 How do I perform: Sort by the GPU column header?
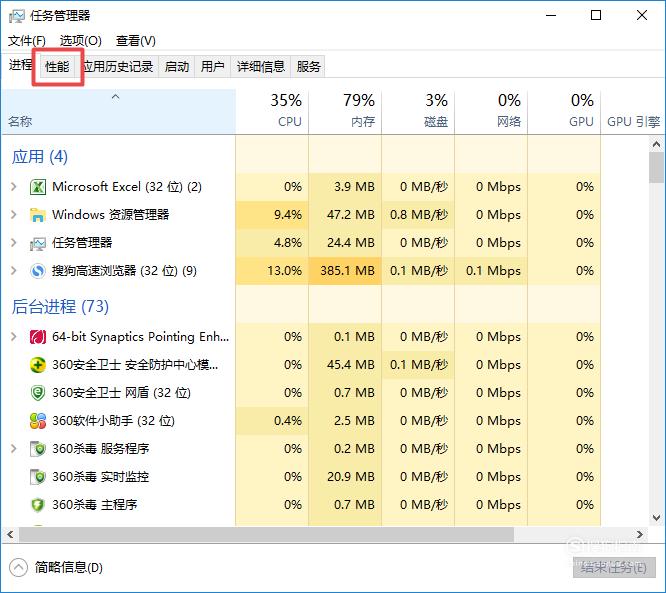pos(564,112)
